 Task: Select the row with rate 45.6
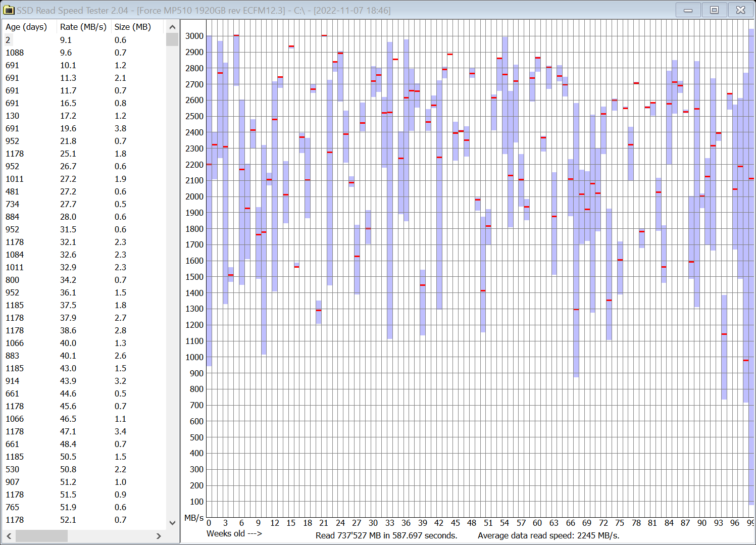point(84,406)
